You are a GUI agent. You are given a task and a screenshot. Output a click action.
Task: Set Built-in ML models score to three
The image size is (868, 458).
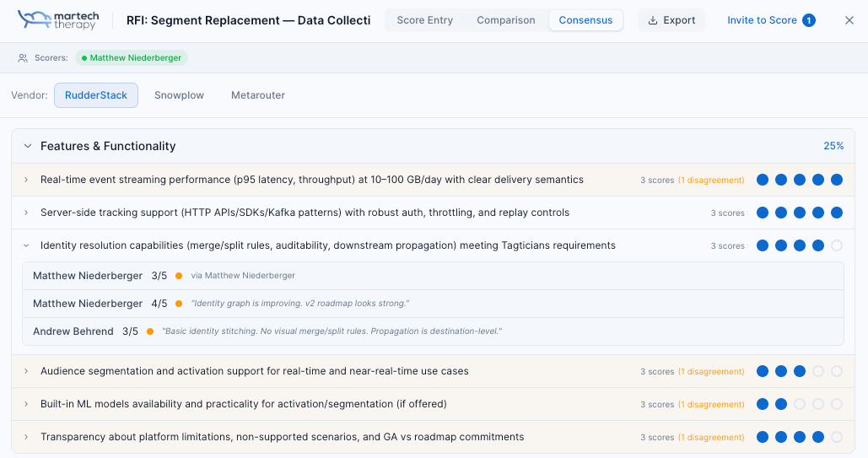pos(800,404)
